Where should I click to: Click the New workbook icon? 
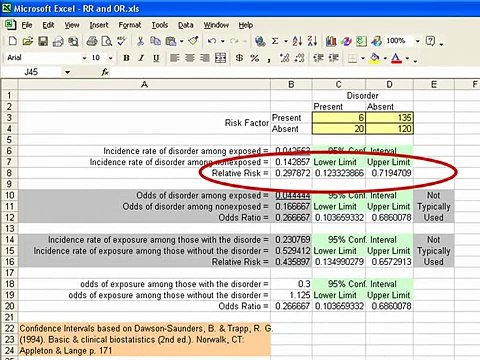(x=12, y=41)
